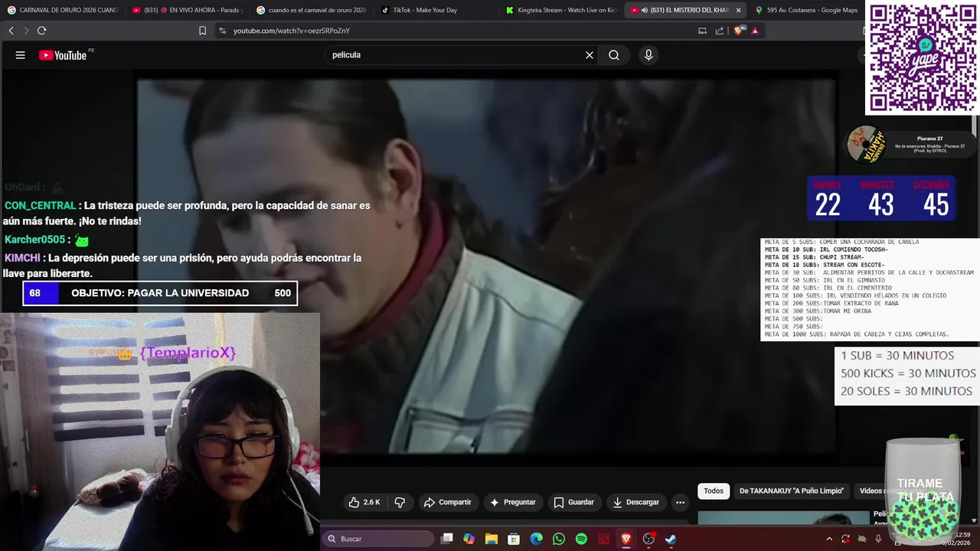Show hidden system tray icons
Image resolution: width=980 pixels, height=551 pixels.
coord(828,539)
